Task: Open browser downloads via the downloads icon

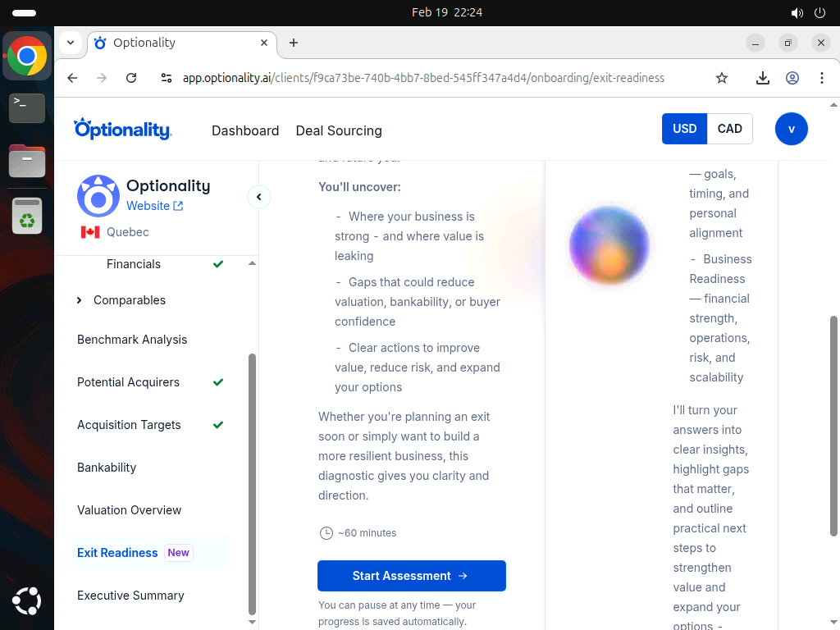Action: 762,77
